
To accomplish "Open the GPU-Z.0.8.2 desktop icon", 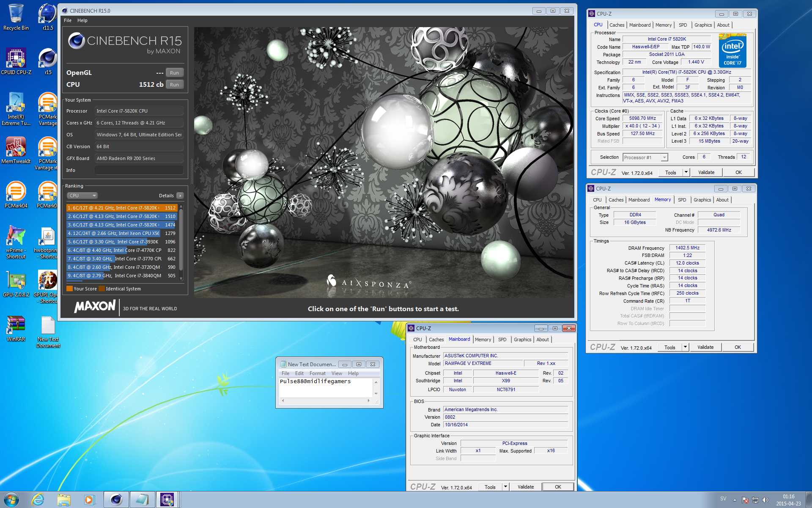I will tap(16, 284).
